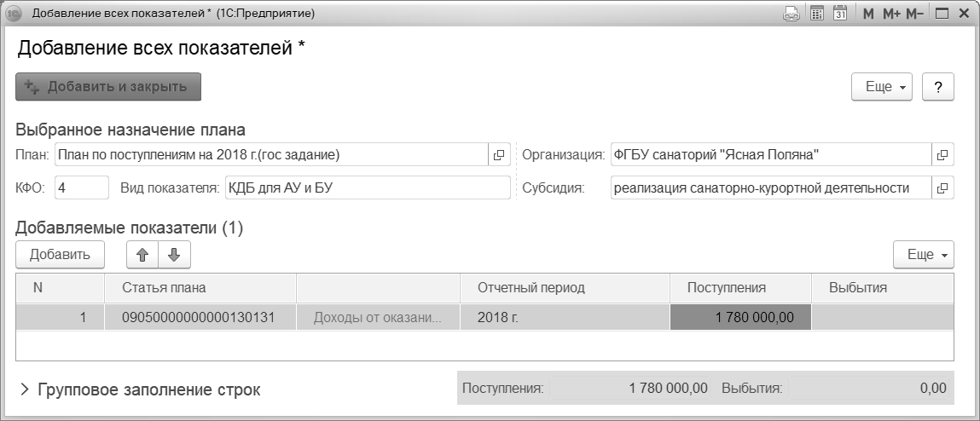Screen dimensions: 980x421
Task: Move the row down with the arrow
Action: point(174,254)
